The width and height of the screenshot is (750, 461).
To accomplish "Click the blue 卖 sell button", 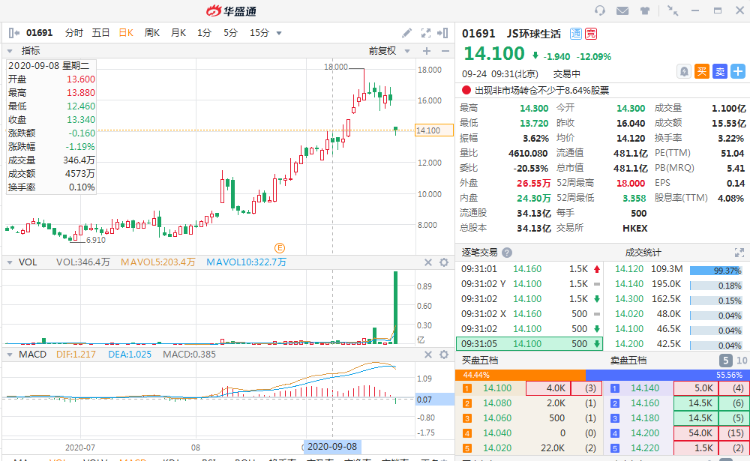I will pyautogui.click(x=720, y=72).
